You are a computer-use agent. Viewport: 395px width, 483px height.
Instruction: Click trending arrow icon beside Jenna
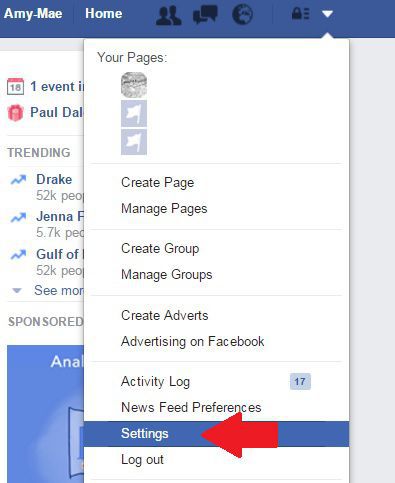coord(18,217)
